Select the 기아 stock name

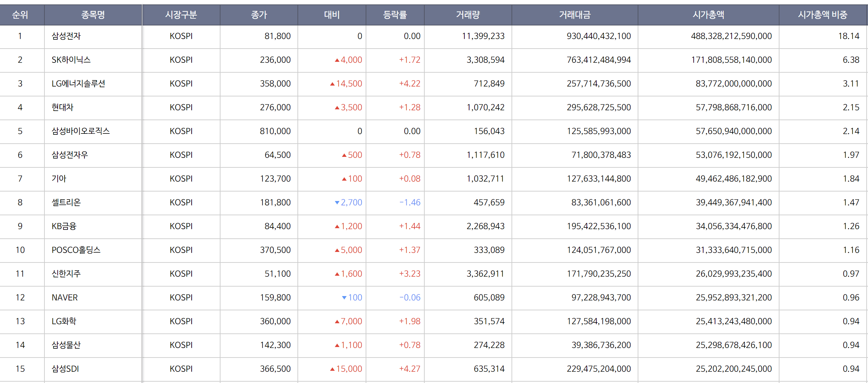(x=59, y=179)
